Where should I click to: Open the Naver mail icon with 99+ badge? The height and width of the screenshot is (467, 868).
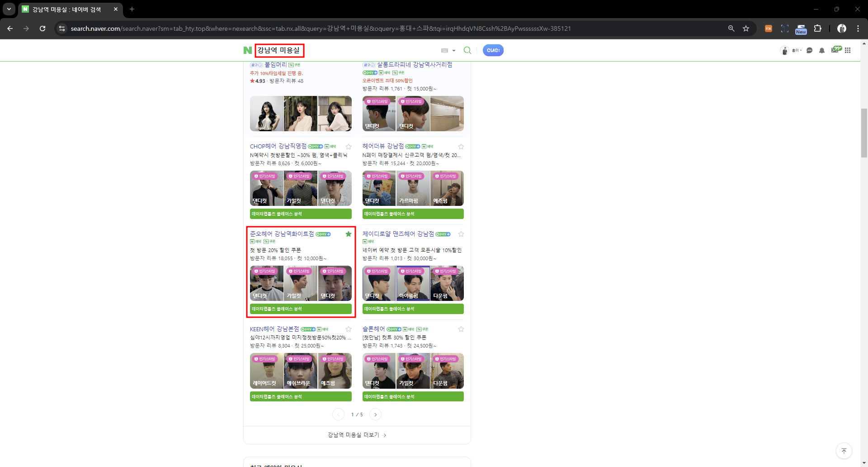(836, 49)
